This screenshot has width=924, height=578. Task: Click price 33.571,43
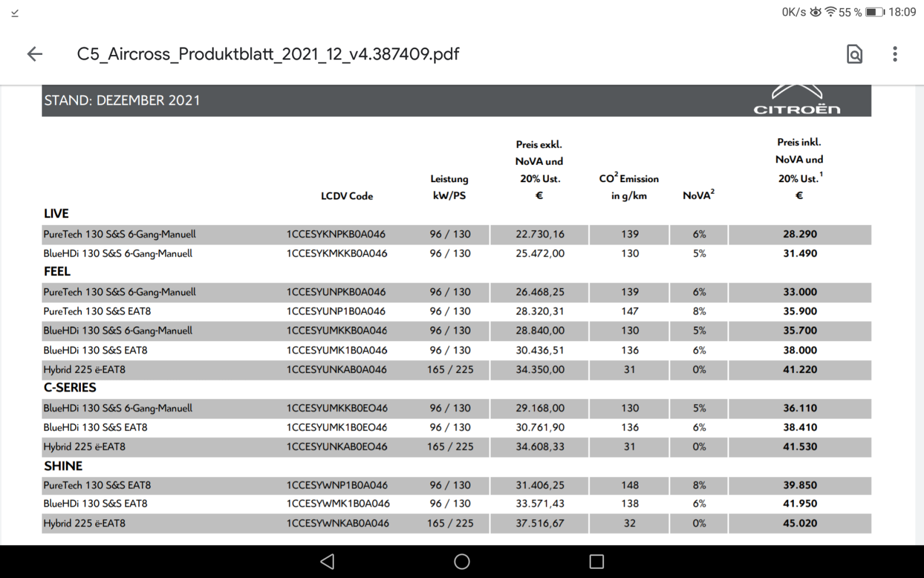pyautogui.click(x=540, y=504)
